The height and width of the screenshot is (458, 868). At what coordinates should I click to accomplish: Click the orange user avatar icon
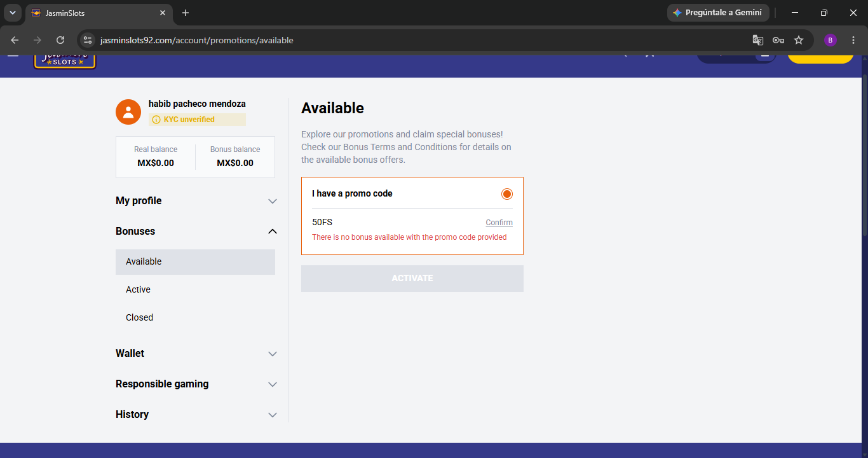pos(128,112)
